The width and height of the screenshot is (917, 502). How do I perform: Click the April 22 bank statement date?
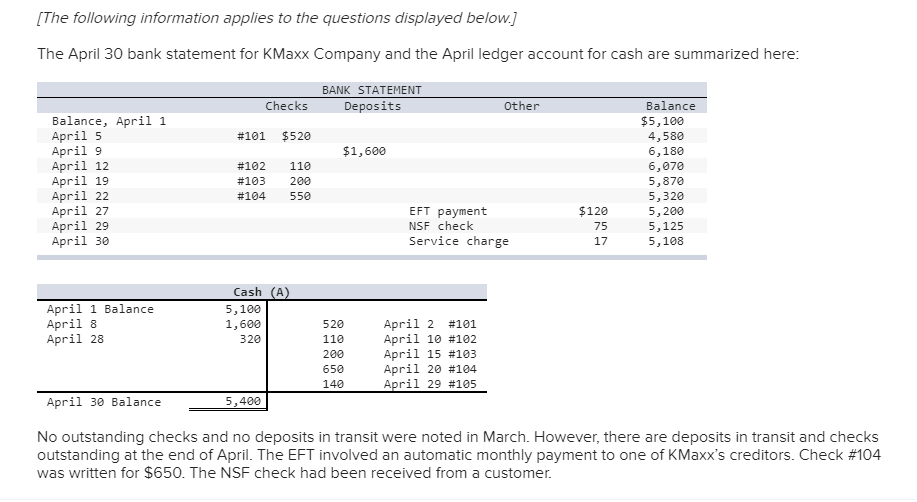point(80,196)
